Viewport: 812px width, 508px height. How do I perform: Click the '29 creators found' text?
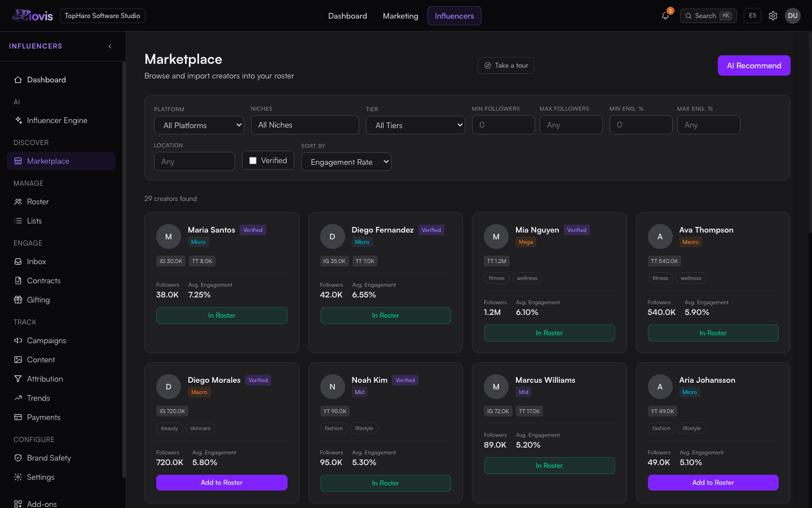point(170,199)
